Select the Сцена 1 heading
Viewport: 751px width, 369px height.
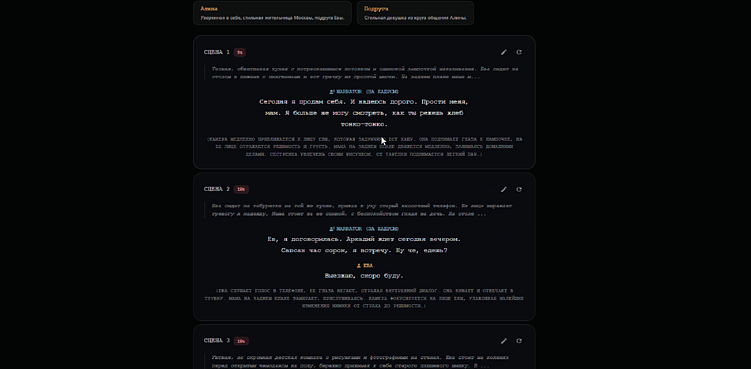(216, 52)
